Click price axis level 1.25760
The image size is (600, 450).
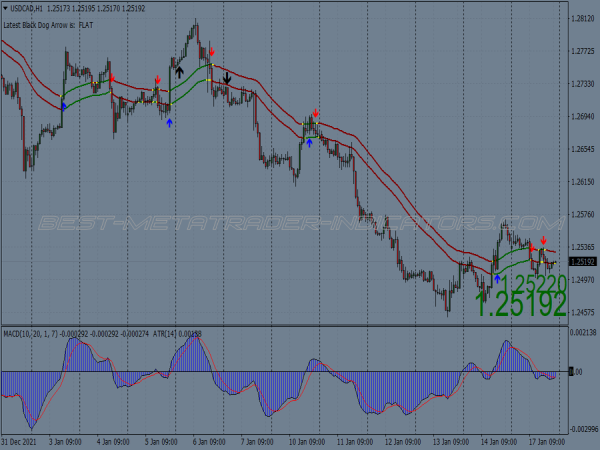[x=583, y=214]
